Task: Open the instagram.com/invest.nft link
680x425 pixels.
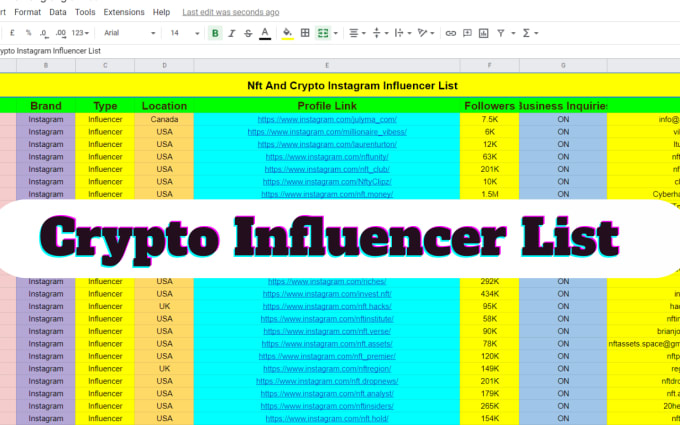Action: (x=327, y=294)
